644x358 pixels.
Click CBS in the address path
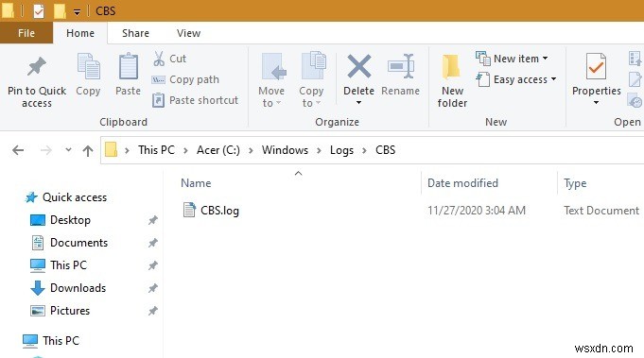tap(385, 150)
